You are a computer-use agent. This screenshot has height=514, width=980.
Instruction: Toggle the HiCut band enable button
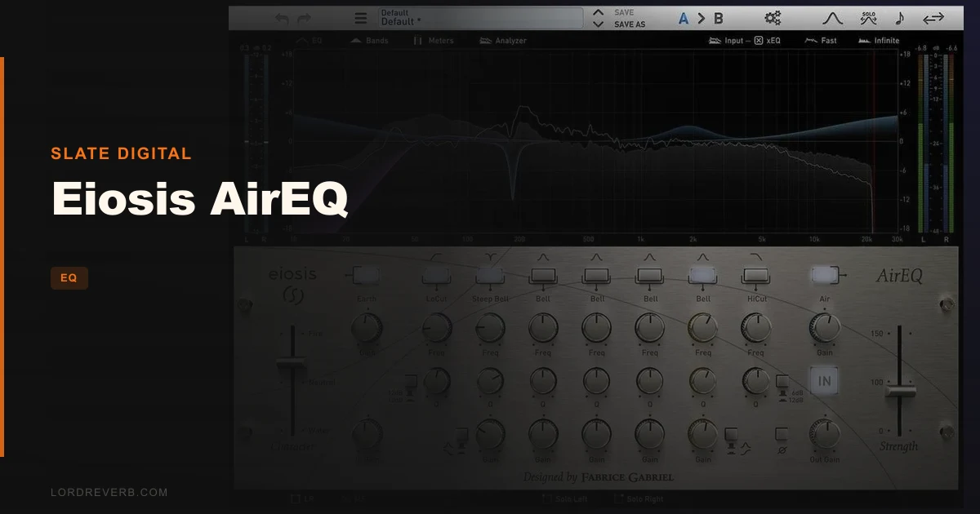coord(755,277)
